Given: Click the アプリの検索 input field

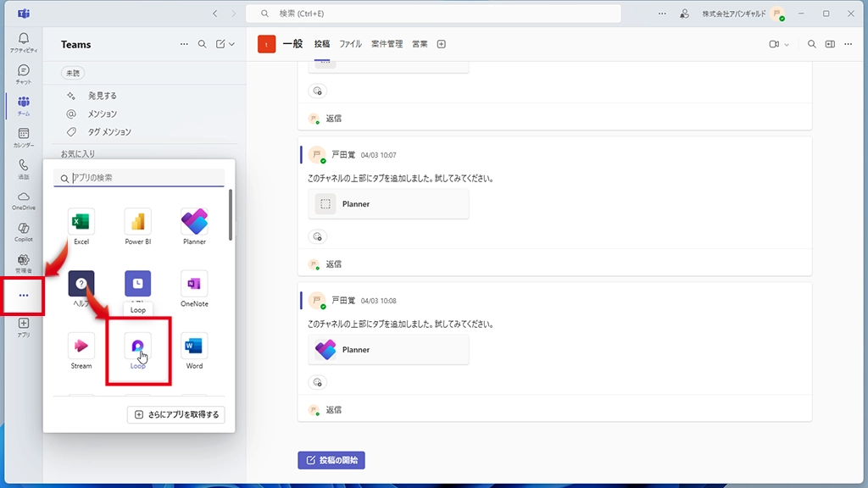Looking at the screenshot, I should 139,178.
